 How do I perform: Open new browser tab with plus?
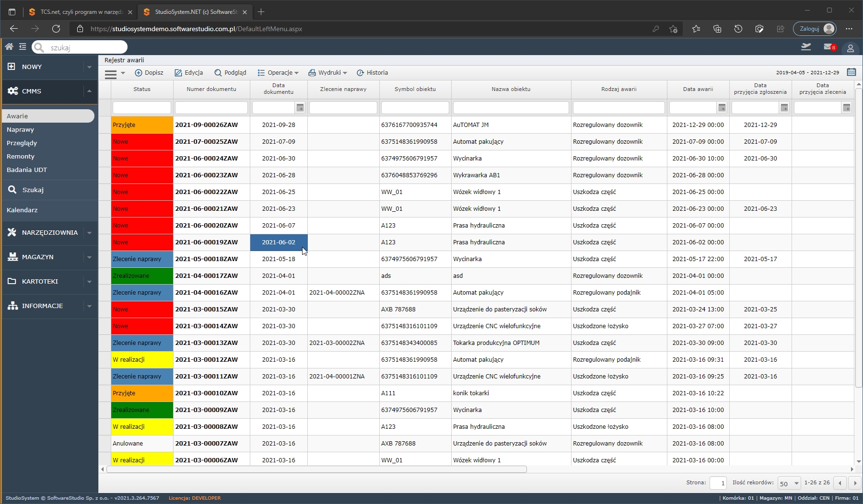tap(261, 11)
